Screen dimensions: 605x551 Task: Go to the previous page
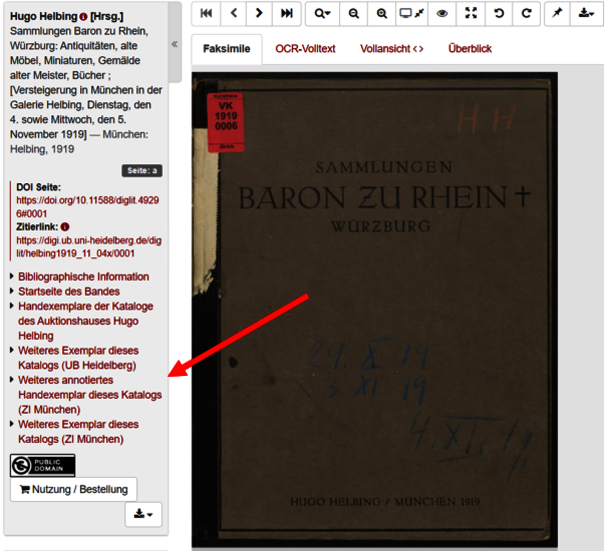tap(233, 14)
